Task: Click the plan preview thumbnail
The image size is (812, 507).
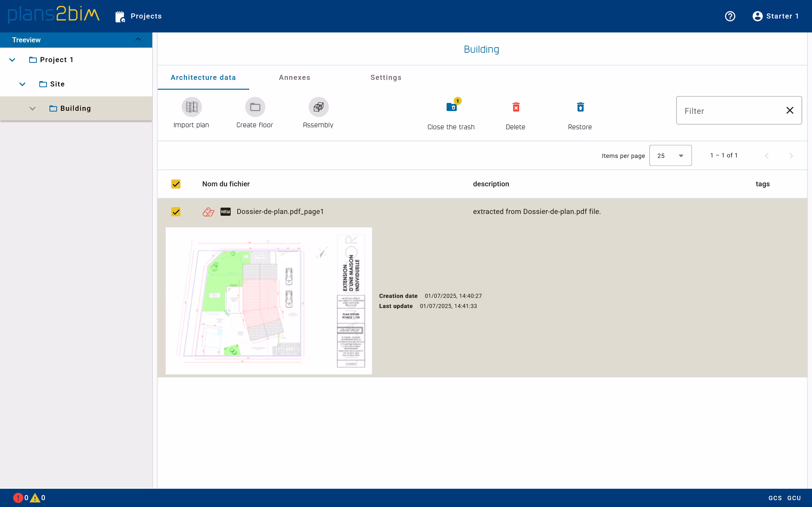Action: pyautogui.click(x=268, y=301)
